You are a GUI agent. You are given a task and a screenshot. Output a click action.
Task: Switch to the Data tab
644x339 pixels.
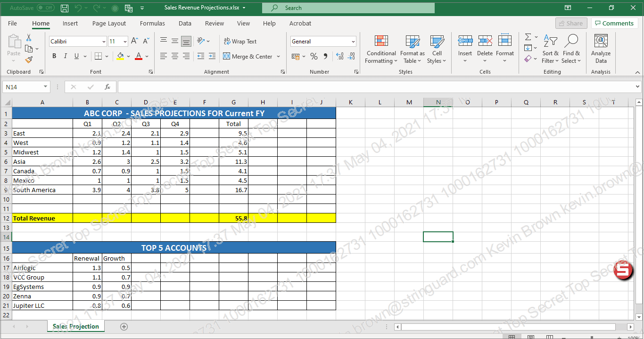[x=185, y=24]
